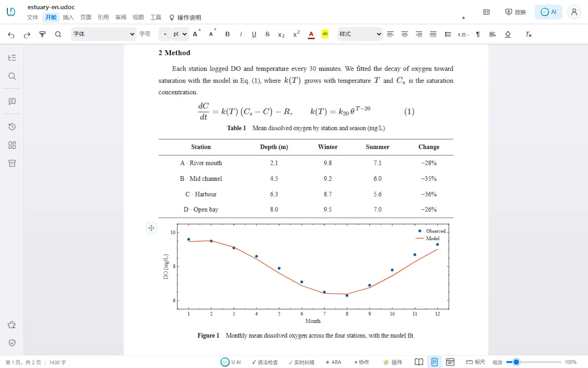Image resolution: width=588 pixels, height=368 pixels.
Task: Show paragraph marks with pilcrow icon
Action: tap(478, 34)
